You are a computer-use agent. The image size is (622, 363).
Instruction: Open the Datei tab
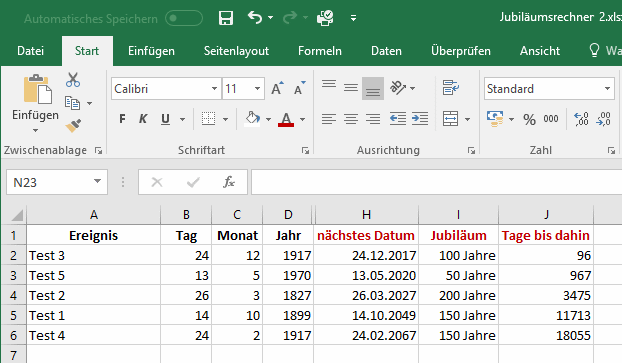[x=31, y=51]
